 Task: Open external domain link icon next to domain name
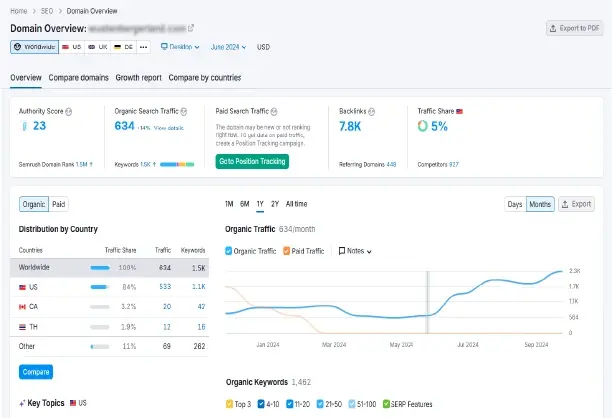coord(191,28)
